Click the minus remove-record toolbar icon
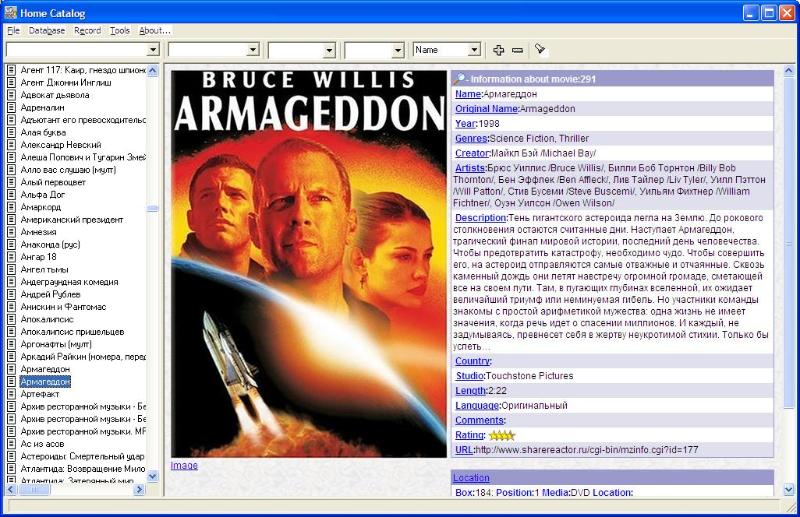 (x=517, y=50)
